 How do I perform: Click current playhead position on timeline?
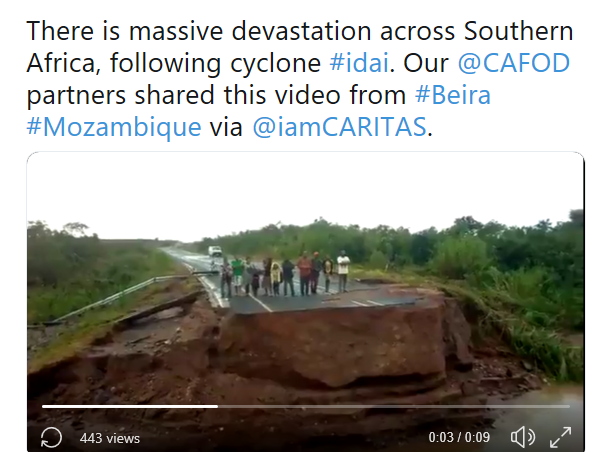[x=218, y=406]
